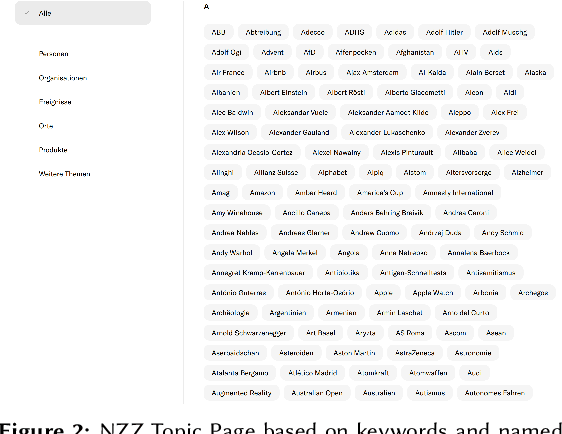Show the Weitere Themen category

(x=65, y=174)
